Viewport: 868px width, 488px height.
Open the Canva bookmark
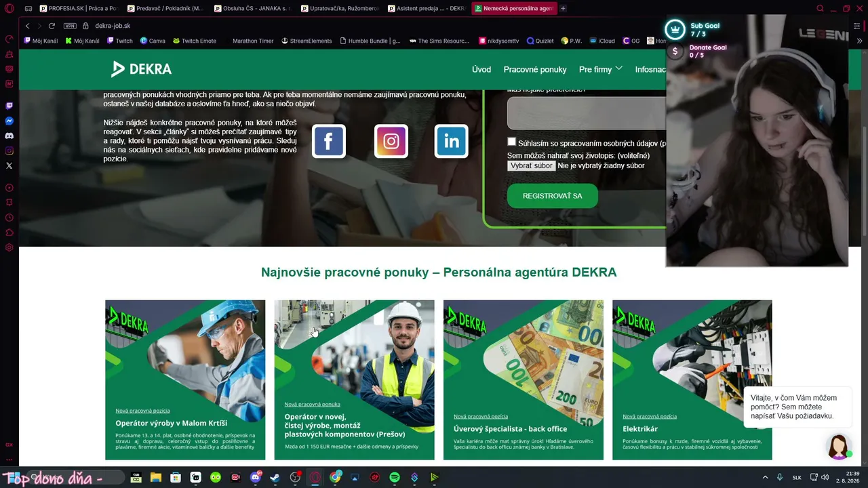[x=153, y=41]
